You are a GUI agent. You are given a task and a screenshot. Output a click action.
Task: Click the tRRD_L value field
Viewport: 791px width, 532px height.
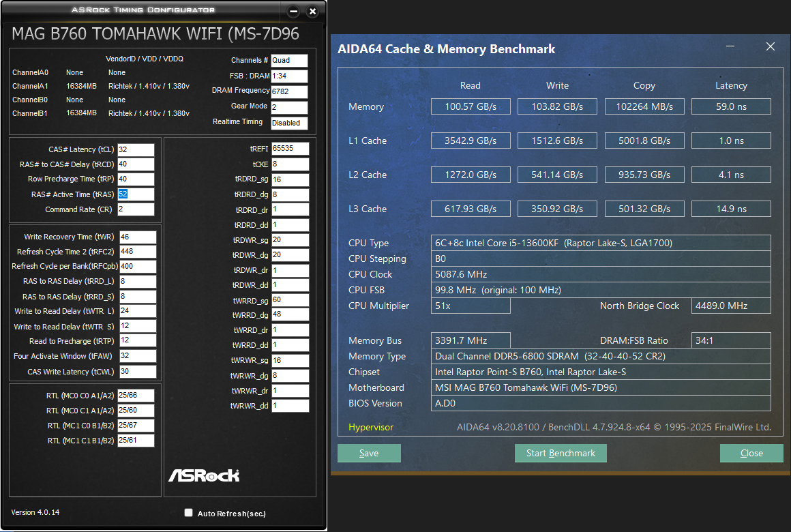pos(138,281)
